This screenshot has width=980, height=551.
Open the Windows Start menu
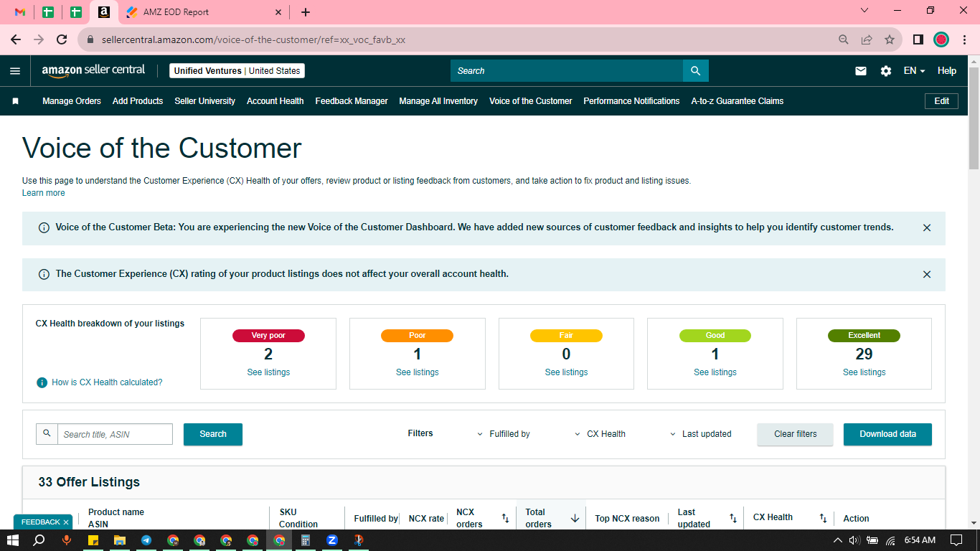13,540
